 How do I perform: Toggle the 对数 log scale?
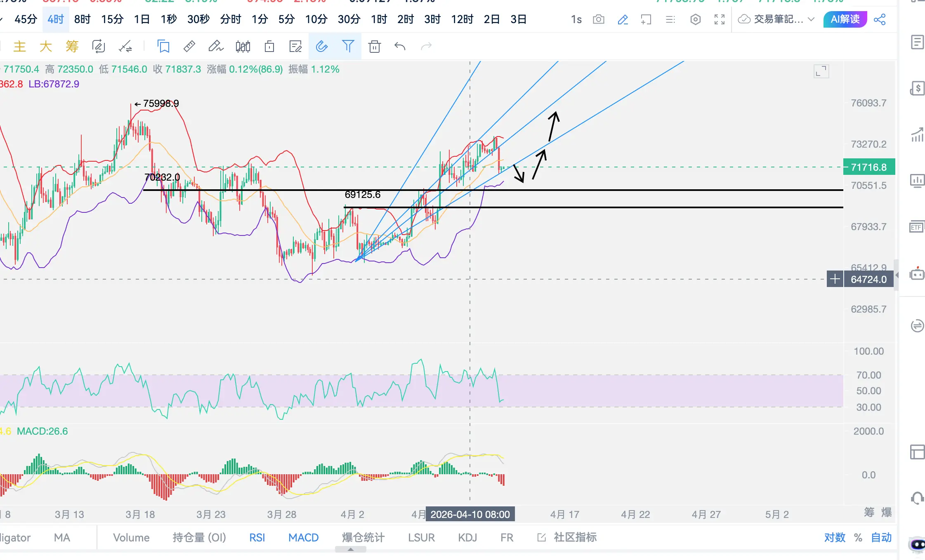834,537
